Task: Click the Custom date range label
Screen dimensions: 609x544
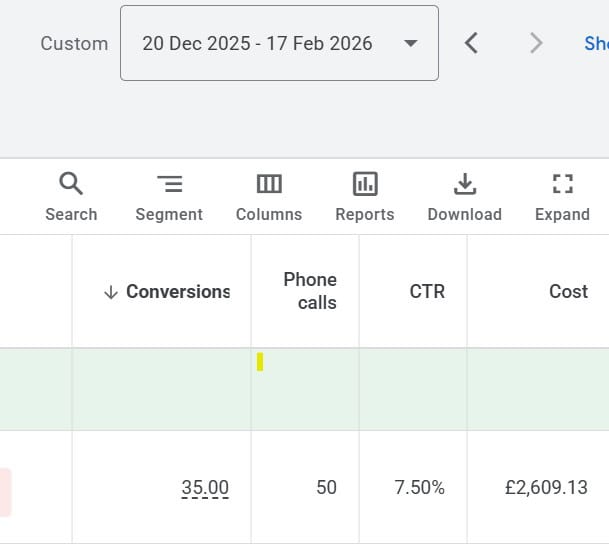Action: click(74, 43)
